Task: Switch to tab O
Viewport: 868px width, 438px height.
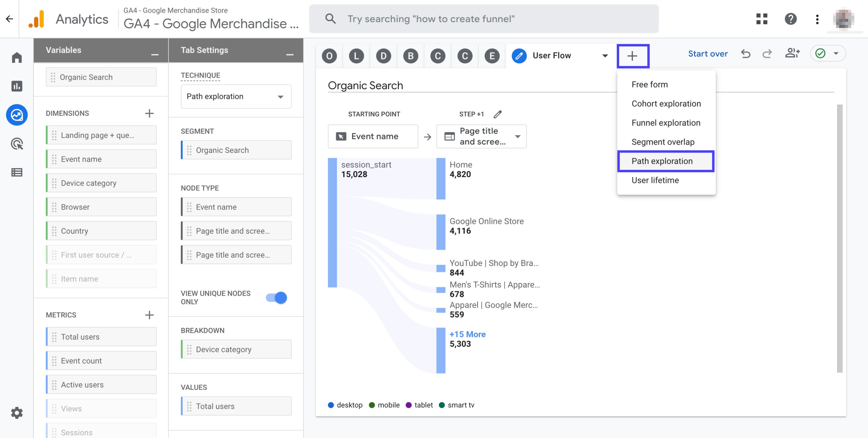Action: [329, 56]
